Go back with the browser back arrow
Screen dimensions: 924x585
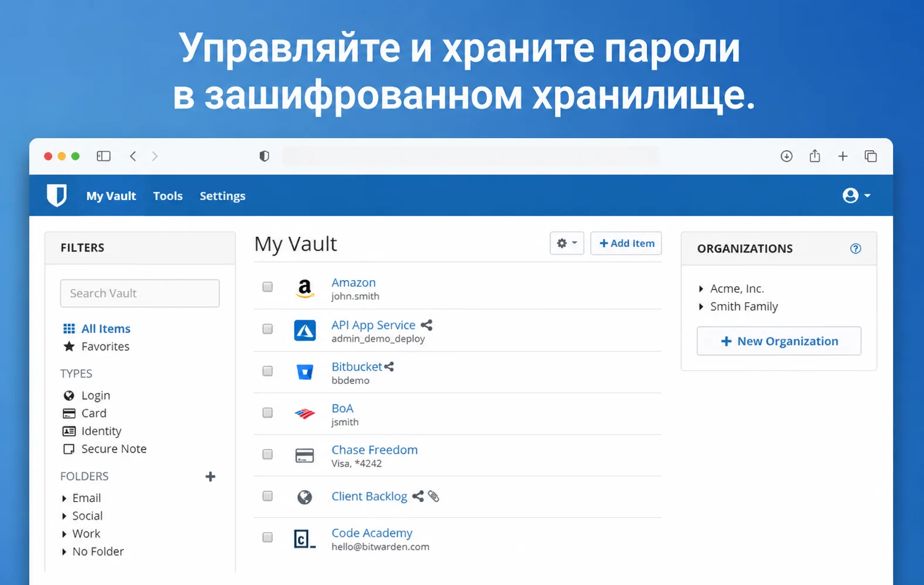pos(133,156)
